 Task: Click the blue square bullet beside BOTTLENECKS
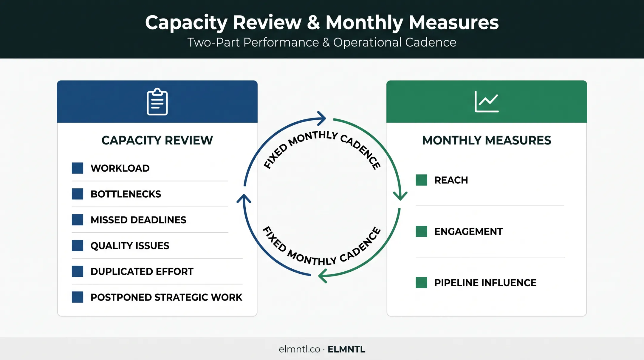coord(78,194)
